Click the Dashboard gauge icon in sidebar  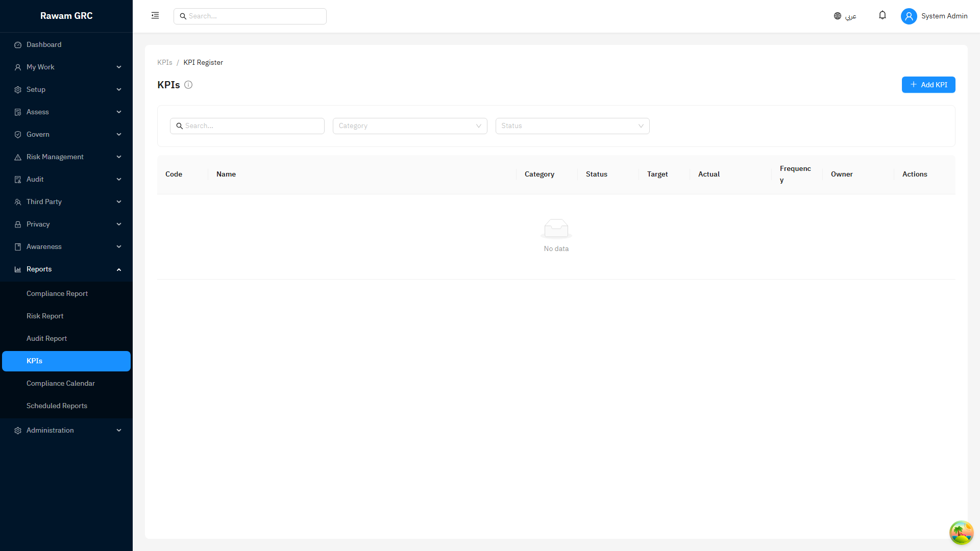(18, 45)
